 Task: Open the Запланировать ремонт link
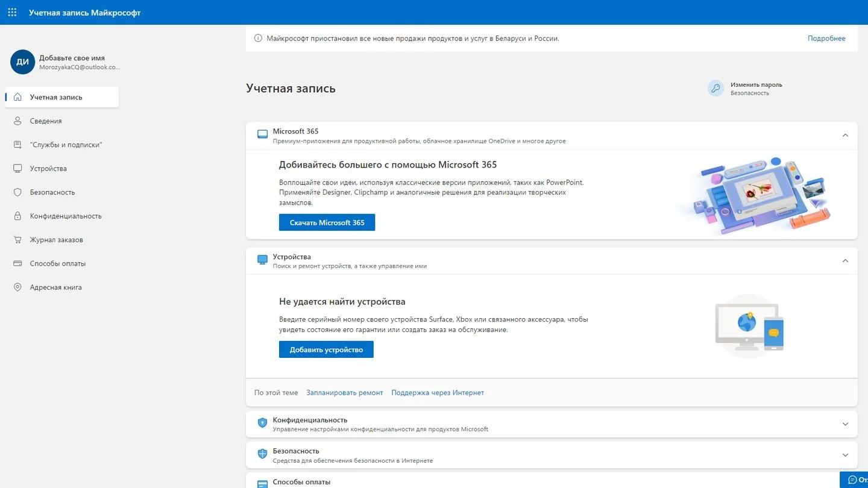(345, 393)
